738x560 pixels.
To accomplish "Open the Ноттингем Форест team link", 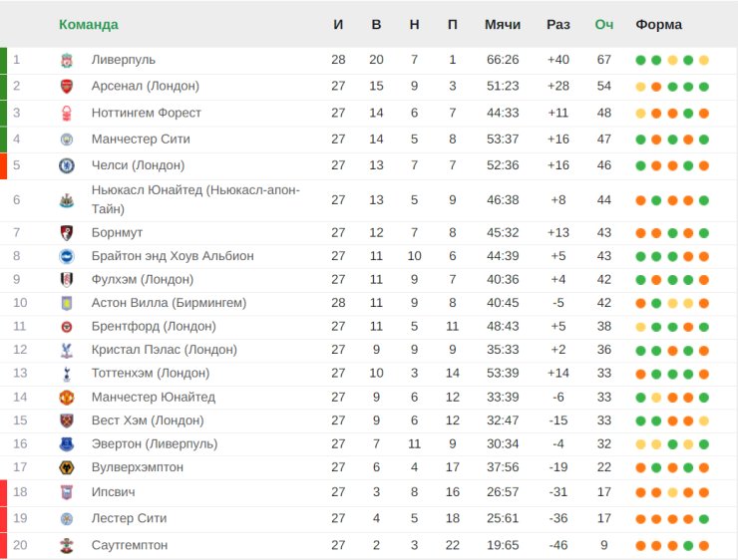I will (146, 113).
